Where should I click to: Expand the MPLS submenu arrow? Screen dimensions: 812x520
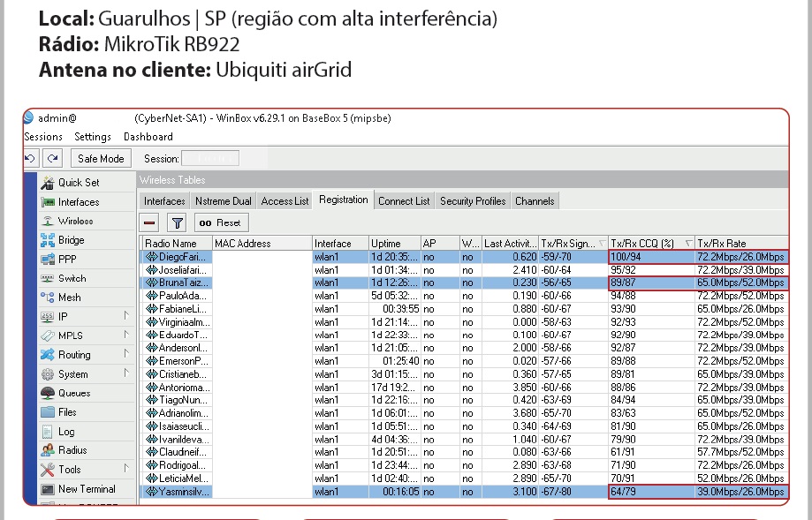tap(125, 335)
